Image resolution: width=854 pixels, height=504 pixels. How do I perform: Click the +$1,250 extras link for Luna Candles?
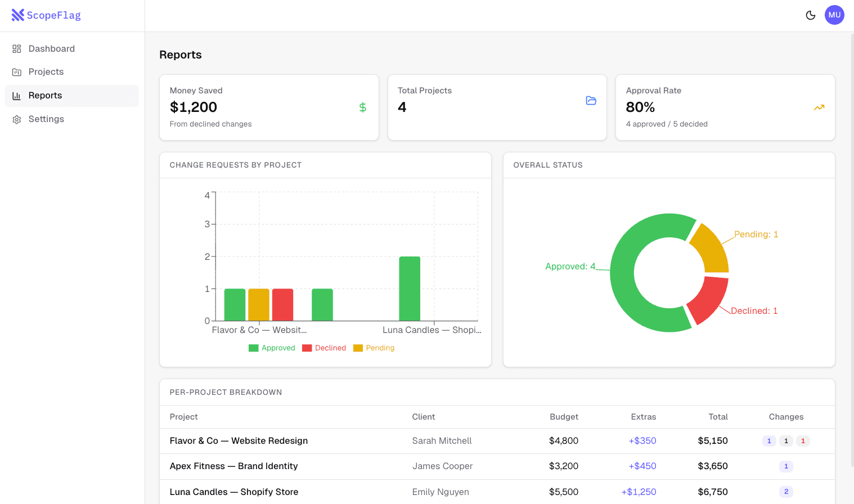(x=638, y=492)
